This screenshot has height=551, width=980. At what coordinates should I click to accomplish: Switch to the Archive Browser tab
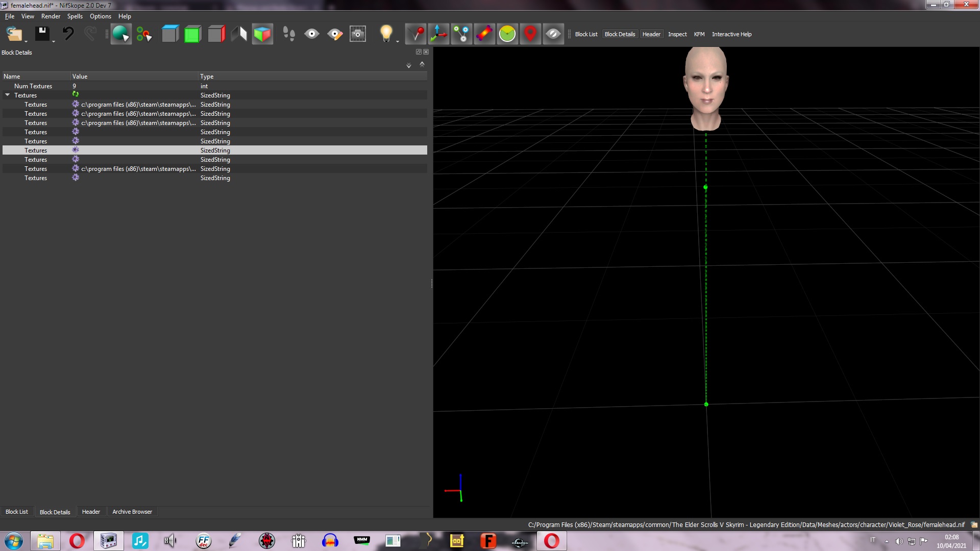tap(132, 512)
